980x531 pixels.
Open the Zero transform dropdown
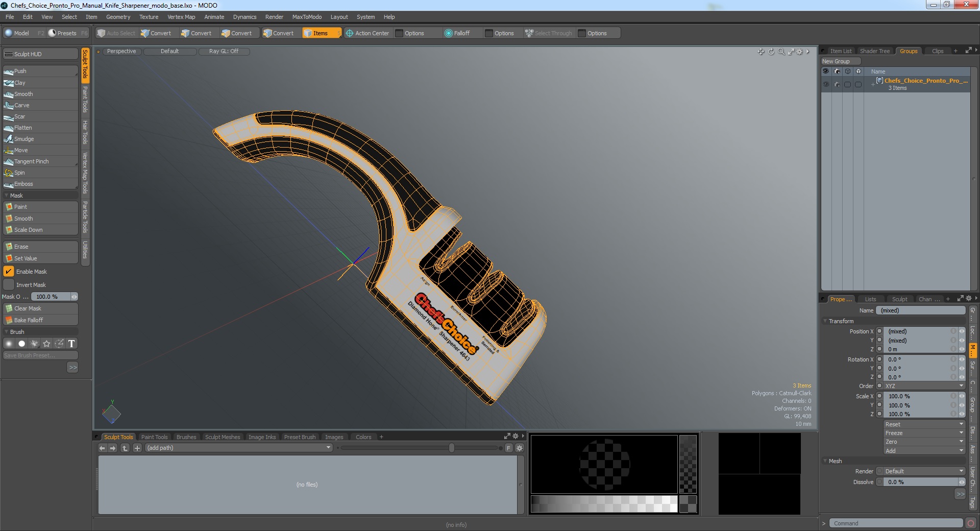[x=924, y=442]
